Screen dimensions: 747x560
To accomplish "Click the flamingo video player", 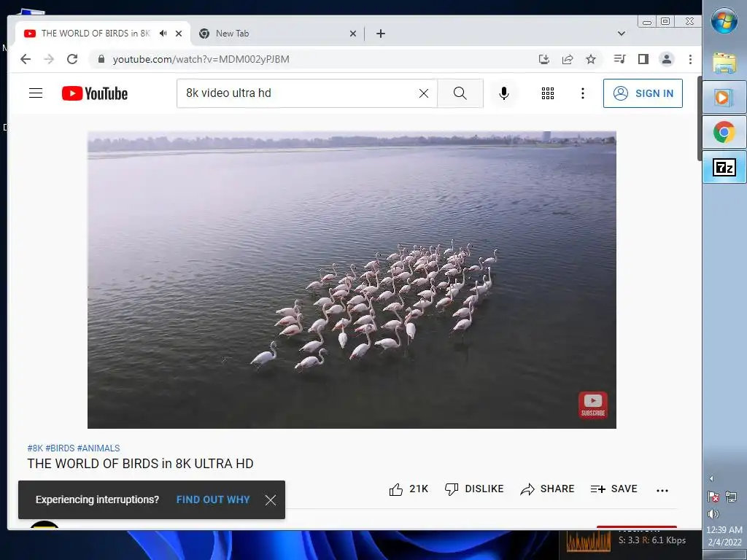I will pos(352,280).
